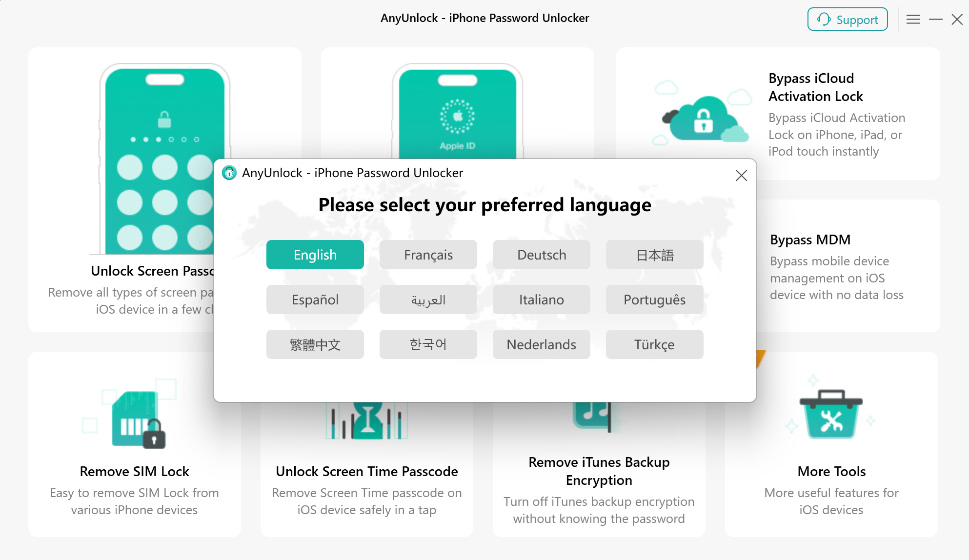969x560 pixels.
Task: Select العربية language option
Action: tap(428, 299)
